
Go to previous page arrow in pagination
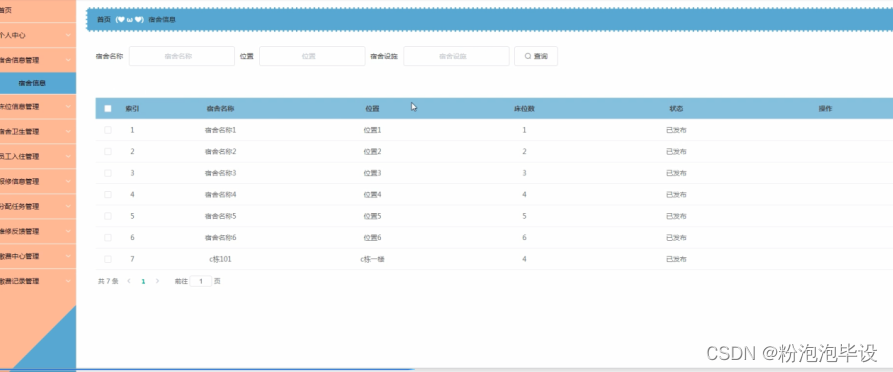[x=129, y=281]
